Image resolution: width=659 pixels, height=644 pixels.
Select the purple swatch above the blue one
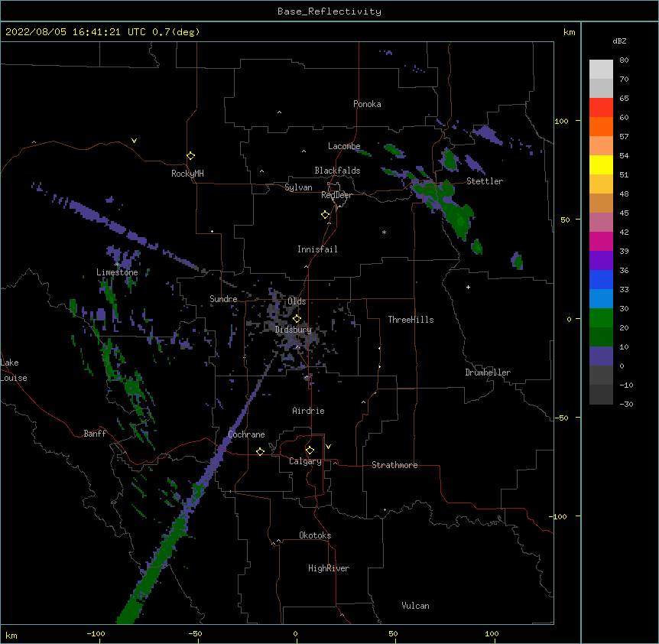point(601,261)
